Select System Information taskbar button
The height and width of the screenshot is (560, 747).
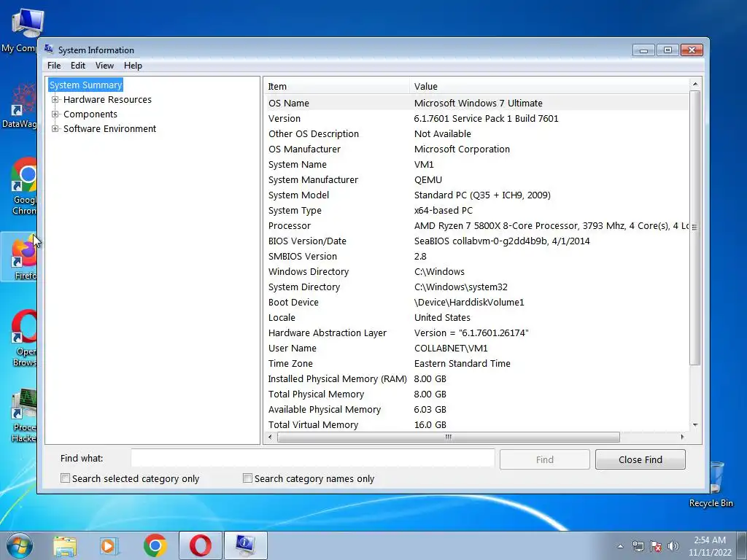pos(245,545)
